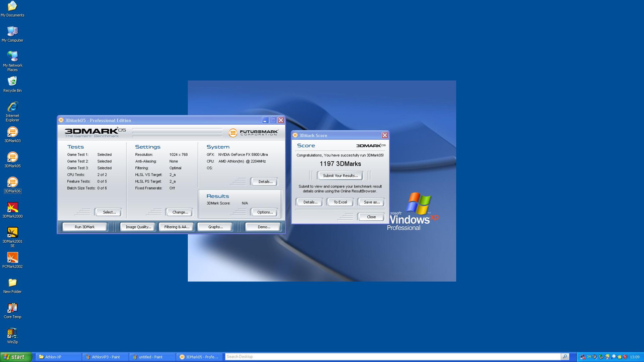This screenshot has height=362, width=644.
Task: Click the 1197 3DMarks score text
Action: pyautogui.click(x=340, y=164)
